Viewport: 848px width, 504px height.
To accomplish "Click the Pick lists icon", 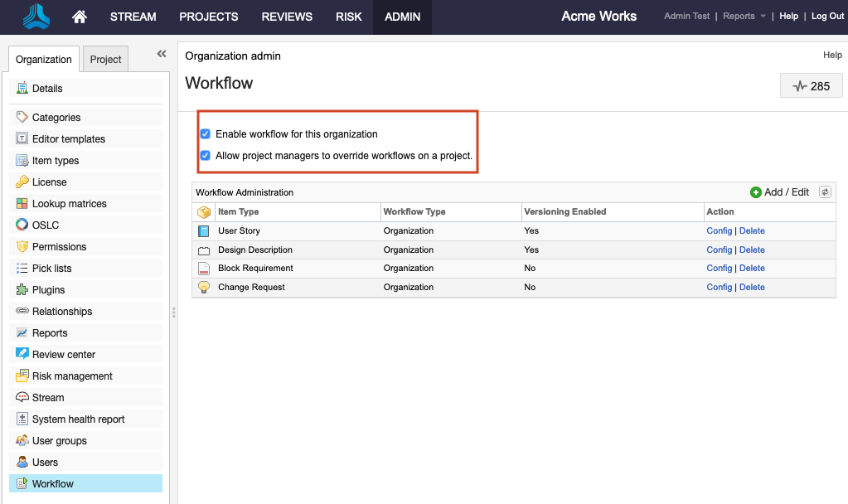I will pyautogui.click(x=22, y=269).
